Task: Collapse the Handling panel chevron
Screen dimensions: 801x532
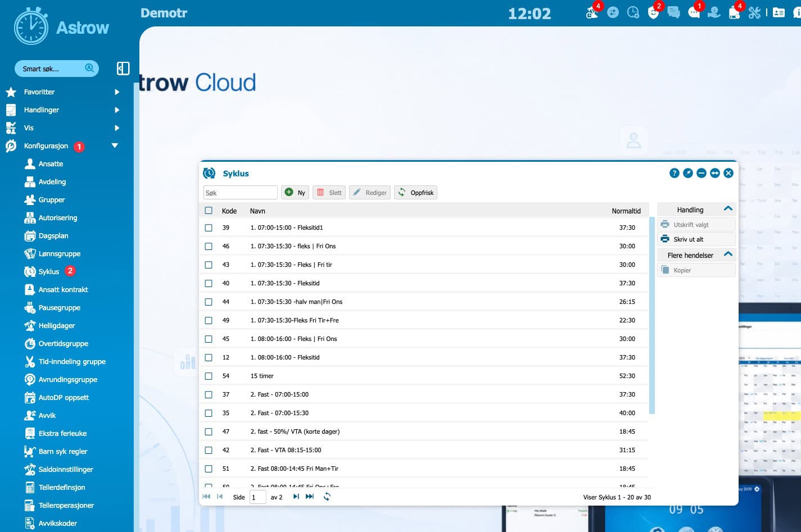Action: [728, 209]
